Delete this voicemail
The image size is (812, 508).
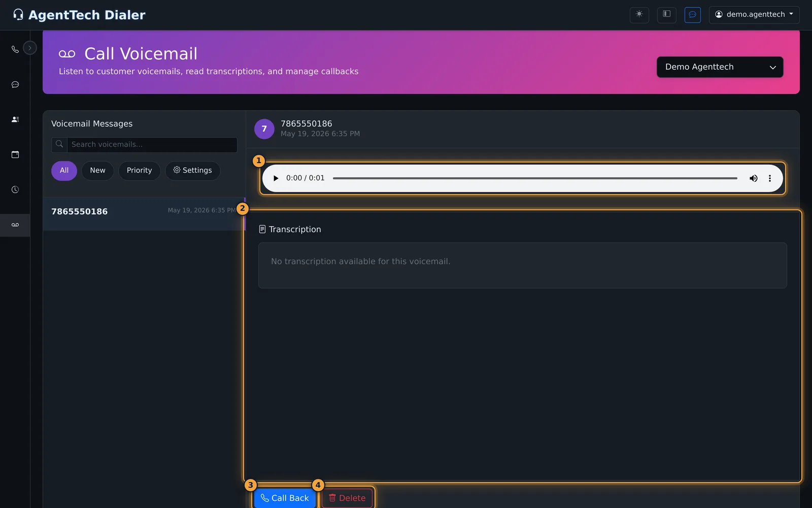point(347,498)
